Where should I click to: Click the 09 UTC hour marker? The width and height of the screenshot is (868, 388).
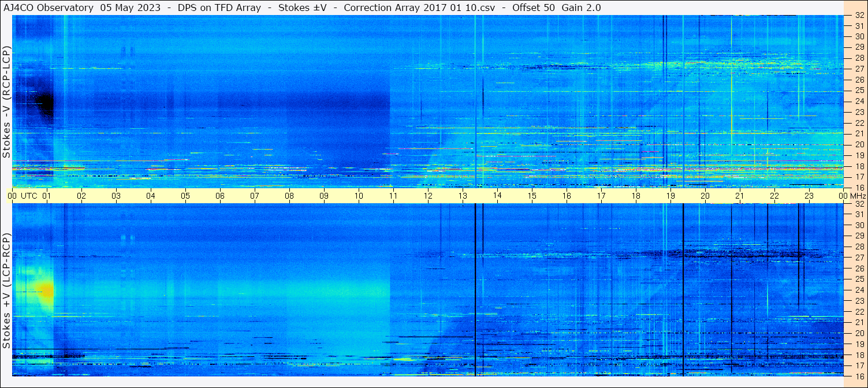click(x=324, y=196)
